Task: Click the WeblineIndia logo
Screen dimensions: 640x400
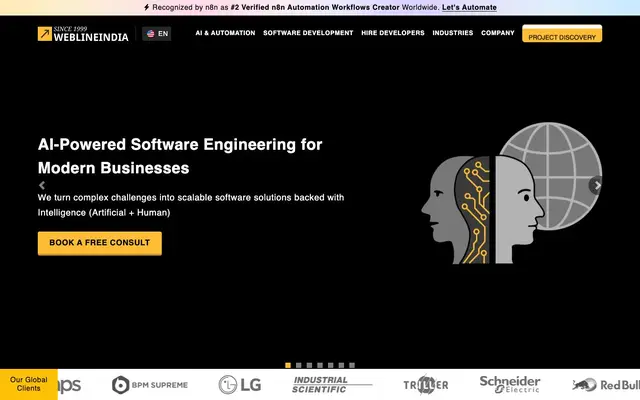Action: pyautogui.click(x=83, y=34)
